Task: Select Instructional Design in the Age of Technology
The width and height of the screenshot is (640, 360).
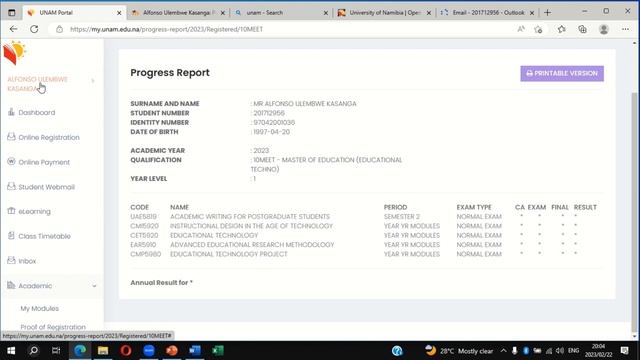Action: pyautogui.click(x=251, y=226)
